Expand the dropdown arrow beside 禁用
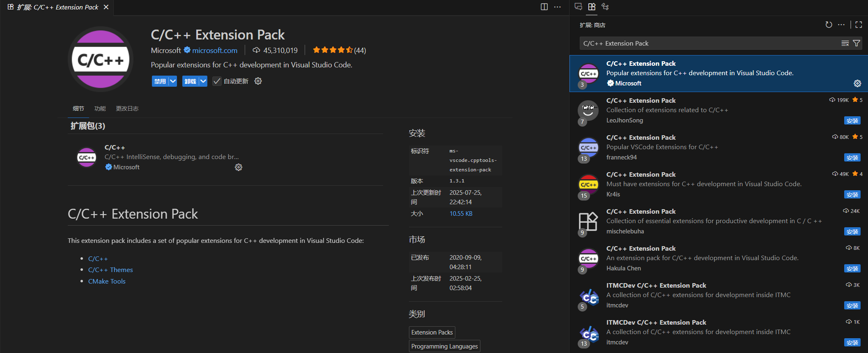Image resolution: width=868 pixels, height=353 pixels. 173,81
